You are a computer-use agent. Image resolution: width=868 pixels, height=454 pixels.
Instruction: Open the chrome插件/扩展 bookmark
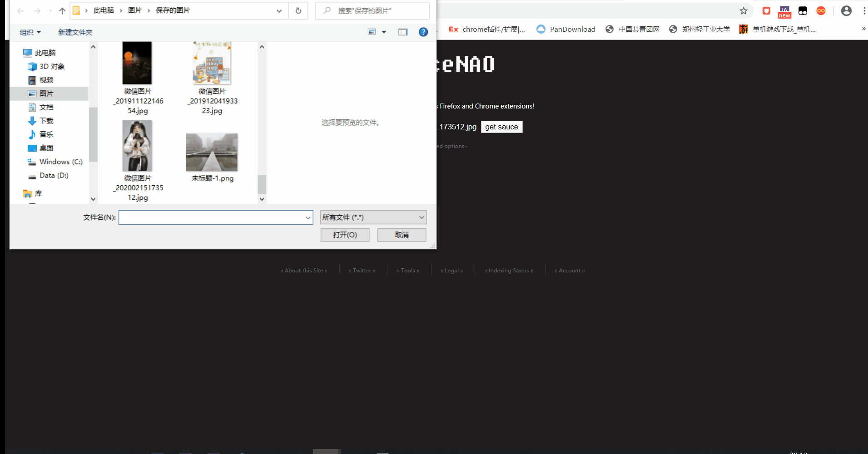487,30
